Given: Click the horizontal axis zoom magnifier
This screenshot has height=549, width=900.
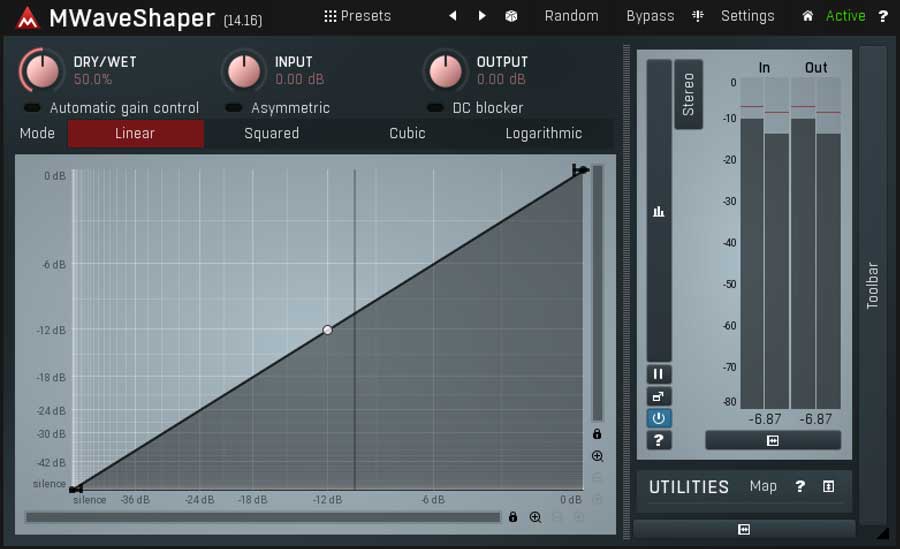Looking at the screenshot, I should pos(535,517).
